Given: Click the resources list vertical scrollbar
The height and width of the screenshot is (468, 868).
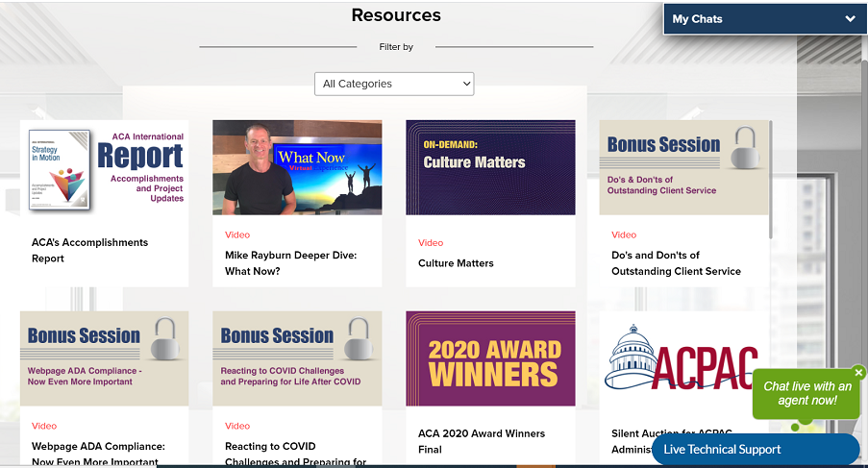Looking at the screenshot, I should 771,180.
